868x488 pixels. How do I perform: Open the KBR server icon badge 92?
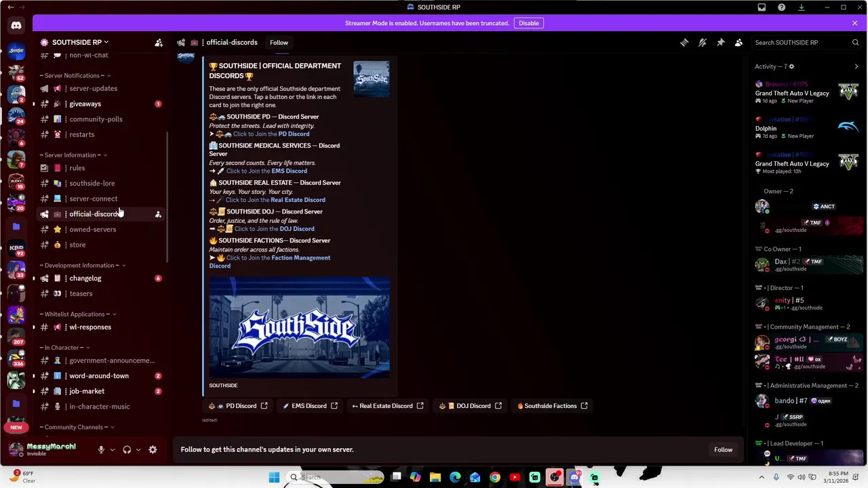click(x=16, y=248)
